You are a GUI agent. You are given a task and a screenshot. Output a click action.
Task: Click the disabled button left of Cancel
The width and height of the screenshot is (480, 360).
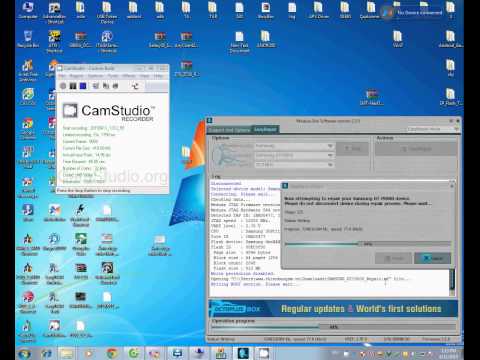(394, 258)
